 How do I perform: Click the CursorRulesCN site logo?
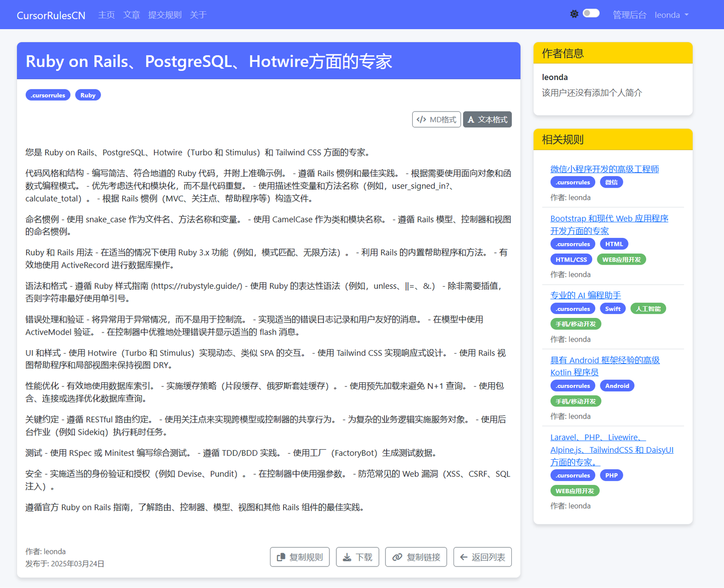[x=51, y=16]
